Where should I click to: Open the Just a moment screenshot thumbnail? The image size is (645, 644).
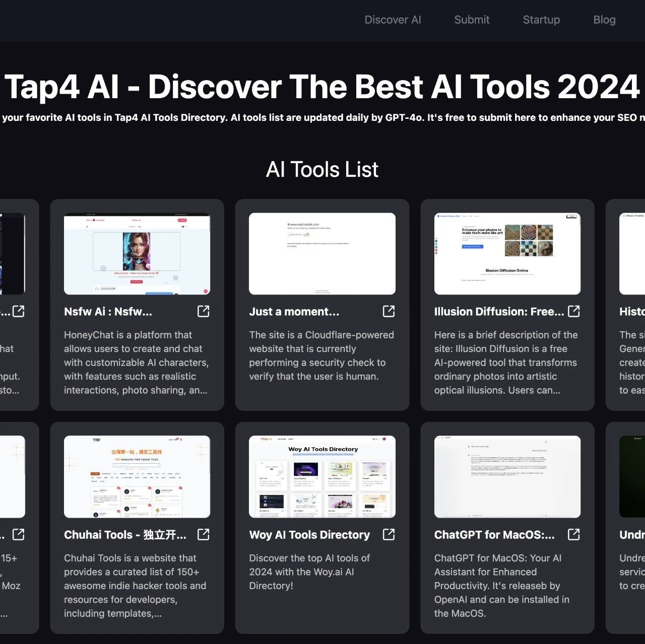[322, 254]
